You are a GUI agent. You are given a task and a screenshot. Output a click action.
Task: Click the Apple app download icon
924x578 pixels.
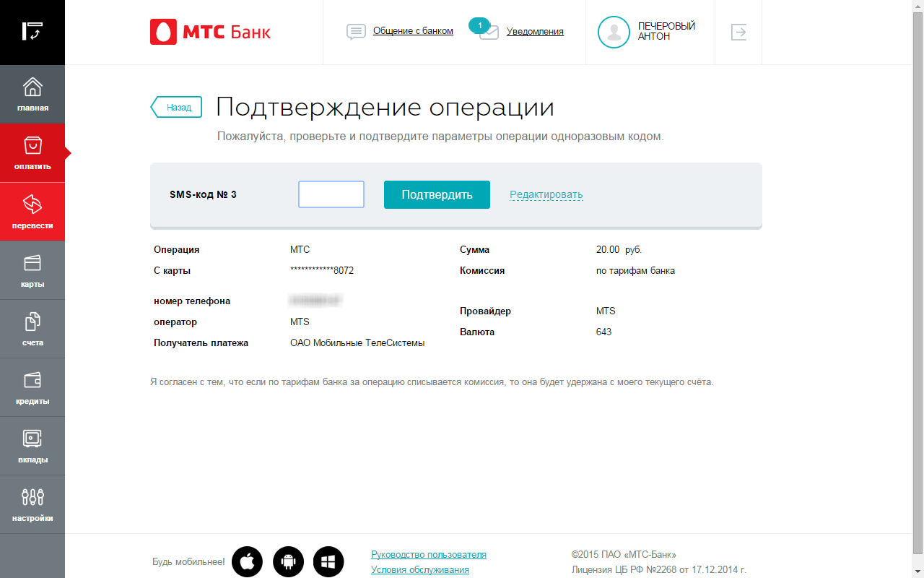[x=247, y=561]
